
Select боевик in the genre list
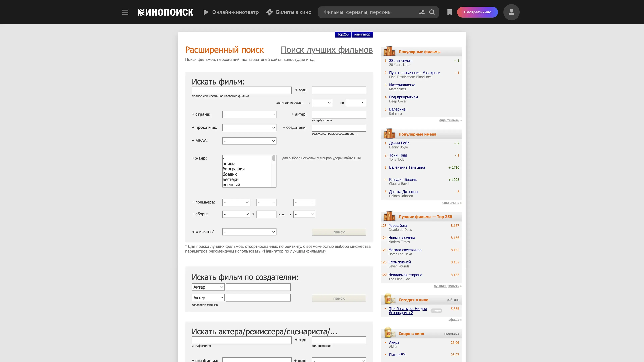tap(230, 174)
